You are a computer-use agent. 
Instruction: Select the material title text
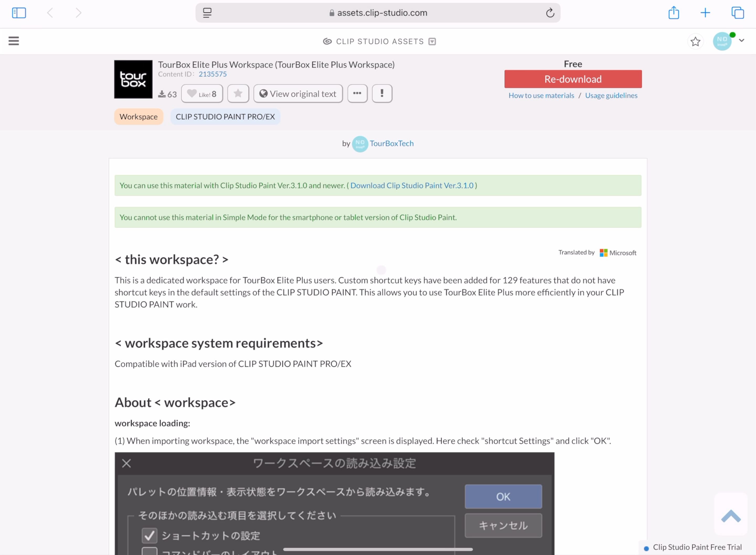coord(276,65)
